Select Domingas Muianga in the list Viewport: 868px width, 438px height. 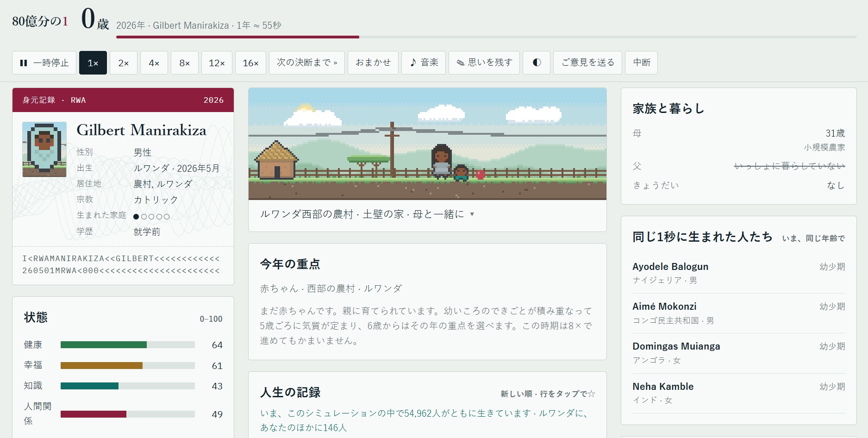(x=739, y=353)
